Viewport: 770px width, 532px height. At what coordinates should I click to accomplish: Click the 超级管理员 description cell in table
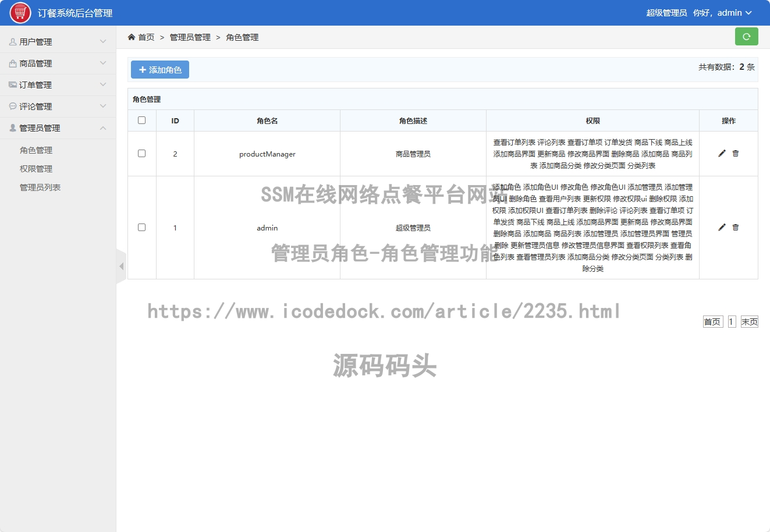point(413,228)
